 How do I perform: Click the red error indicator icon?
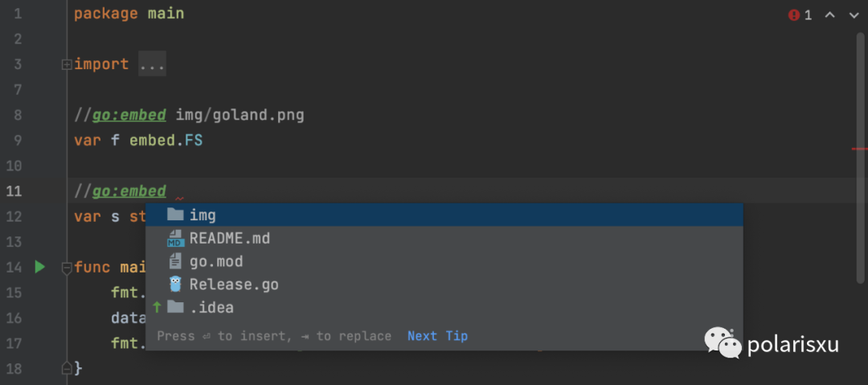point(794,15)
